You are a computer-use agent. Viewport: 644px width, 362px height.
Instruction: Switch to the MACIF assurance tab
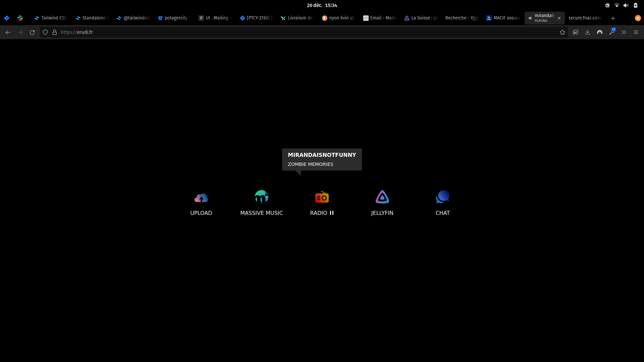(x=502, y=18)
